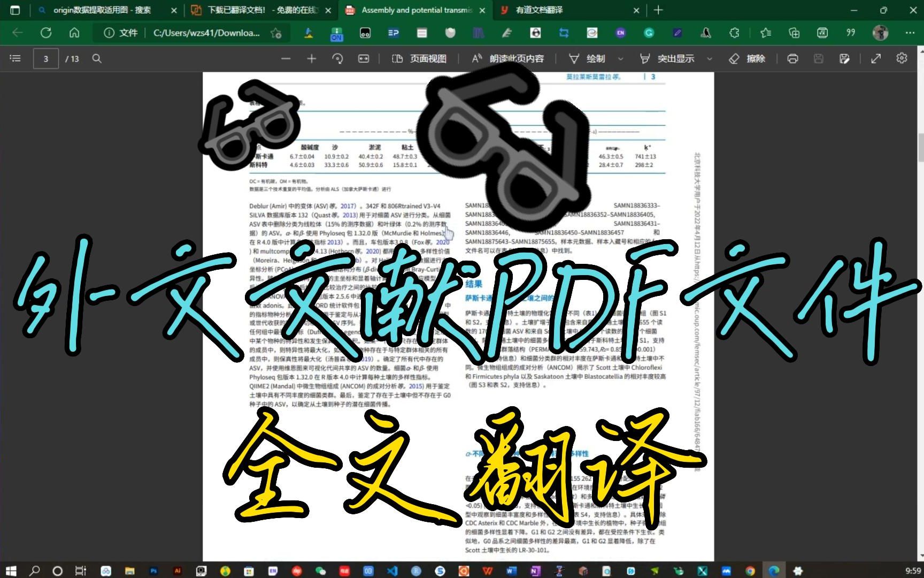Go to browser home page
924x578 pixels.
pos(74,33)
